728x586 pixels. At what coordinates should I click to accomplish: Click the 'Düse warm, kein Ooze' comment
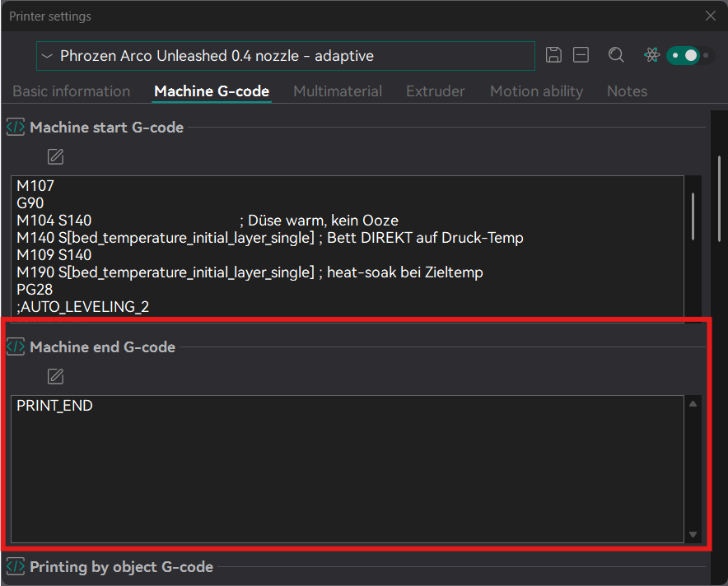point(323,221)
